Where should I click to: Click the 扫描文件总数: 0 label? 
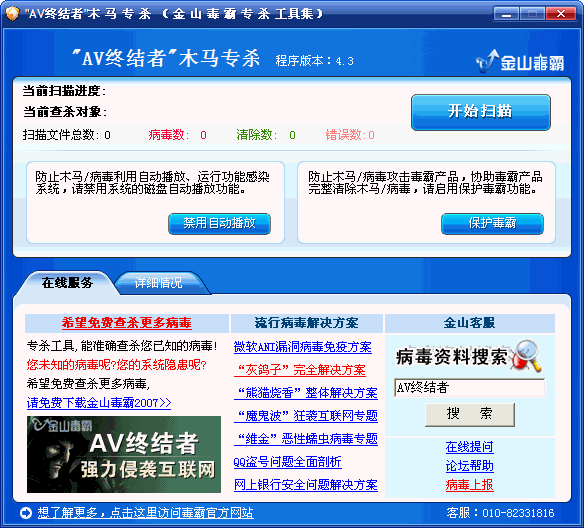[x=67, y=135]
